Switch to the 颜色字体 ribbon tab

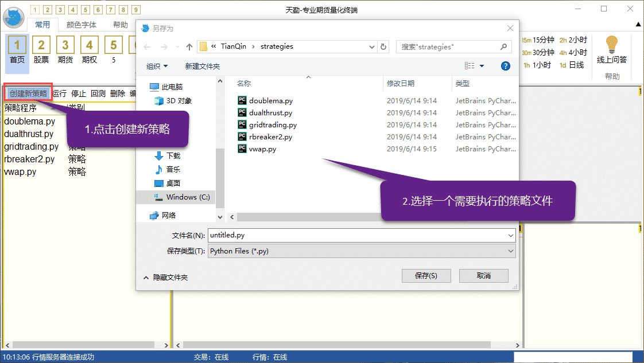(81, 25)
